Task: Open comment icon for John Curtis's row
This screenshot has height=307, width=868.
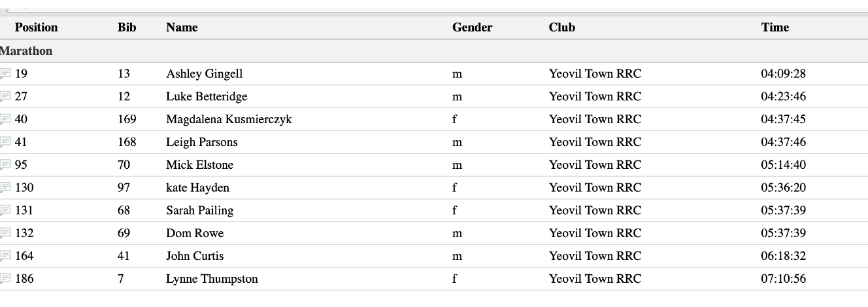Action: coord(5,257)
